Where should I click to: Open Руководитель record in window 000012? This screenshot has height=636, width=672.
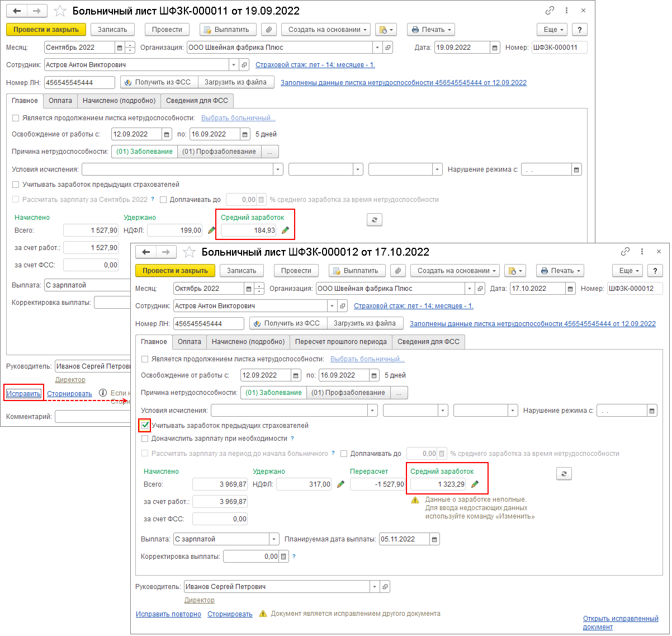[x=385, y=587]
